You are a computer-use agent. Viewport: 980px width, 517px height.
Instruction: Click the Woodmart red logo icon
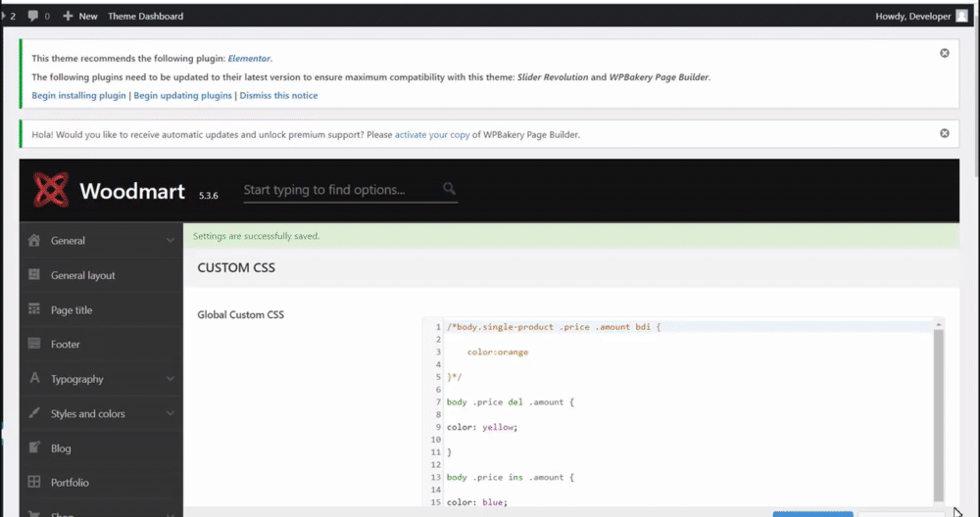pyautogui.click(x=51, y=190)
